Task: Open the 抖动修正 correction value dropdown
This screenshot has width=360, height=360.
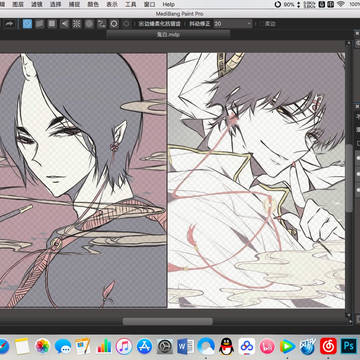Action: tap(233, 24)
